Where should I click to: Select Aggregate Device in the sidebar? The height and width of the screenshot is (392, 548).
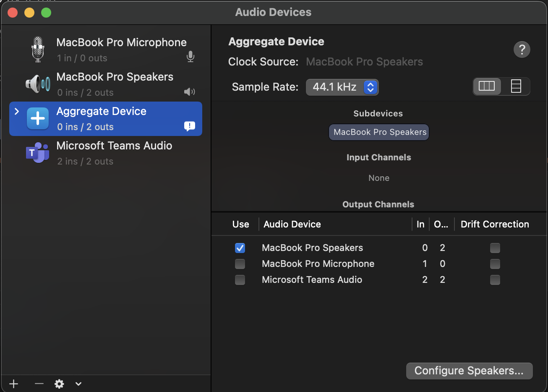tap(106, 119)
